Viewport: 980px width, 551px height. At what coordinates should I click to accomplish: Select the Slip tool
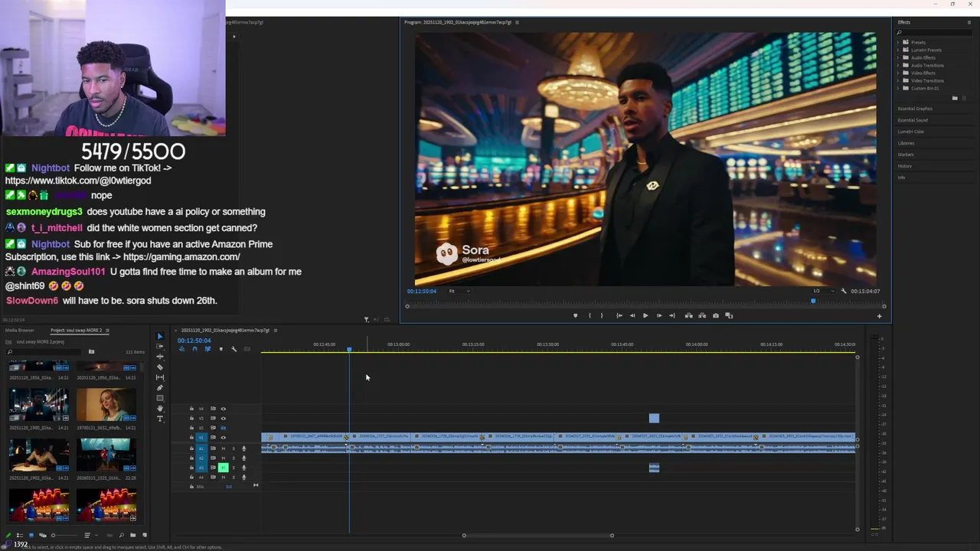[160, 377]
